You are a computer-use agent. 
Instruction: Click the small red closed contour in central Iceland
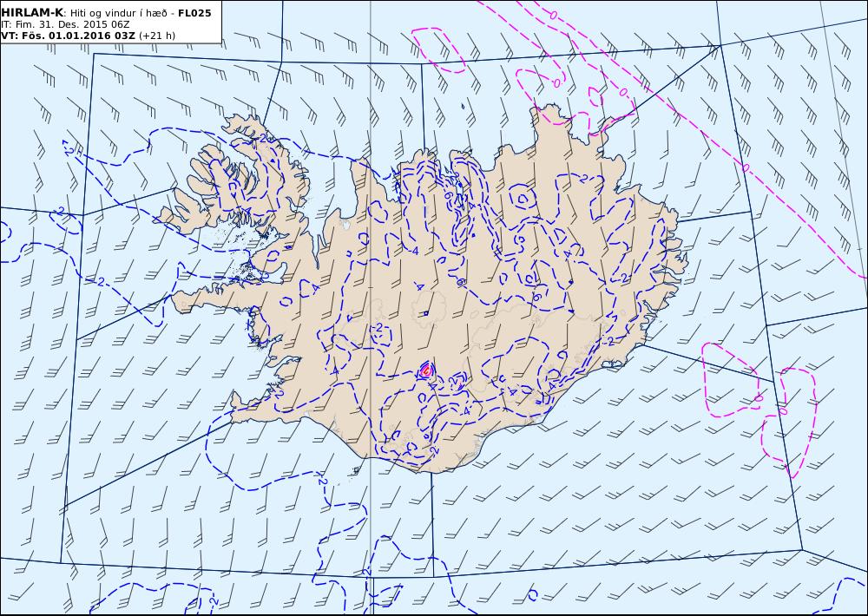point(425,370)
